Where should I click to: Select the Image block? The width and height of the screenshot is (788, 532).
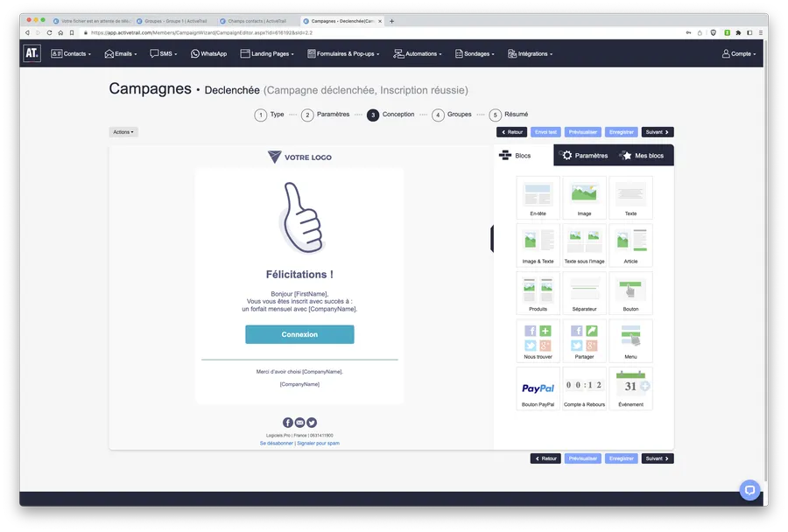coord(584,198)
